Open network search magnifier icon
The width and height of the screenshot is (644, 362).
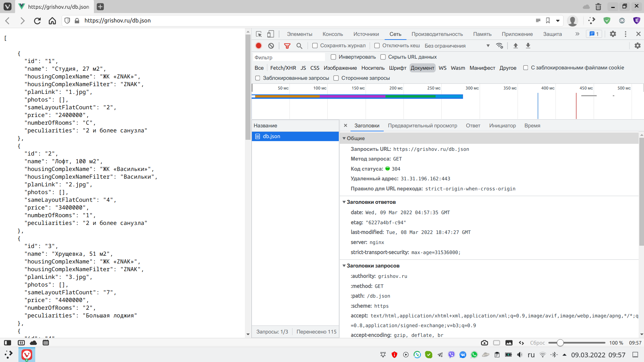click(x=299, y=46)
